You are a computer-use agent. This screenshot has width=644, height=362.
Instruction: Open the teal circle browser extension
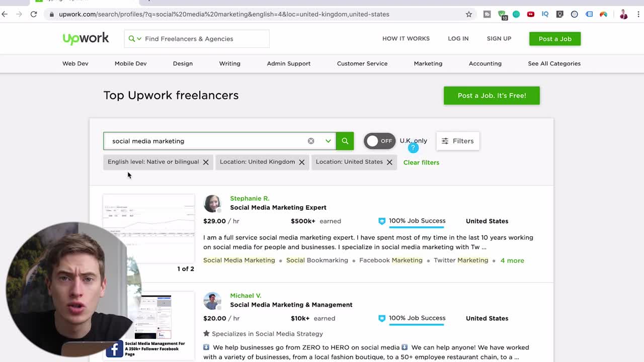click(x=516, y=14)
